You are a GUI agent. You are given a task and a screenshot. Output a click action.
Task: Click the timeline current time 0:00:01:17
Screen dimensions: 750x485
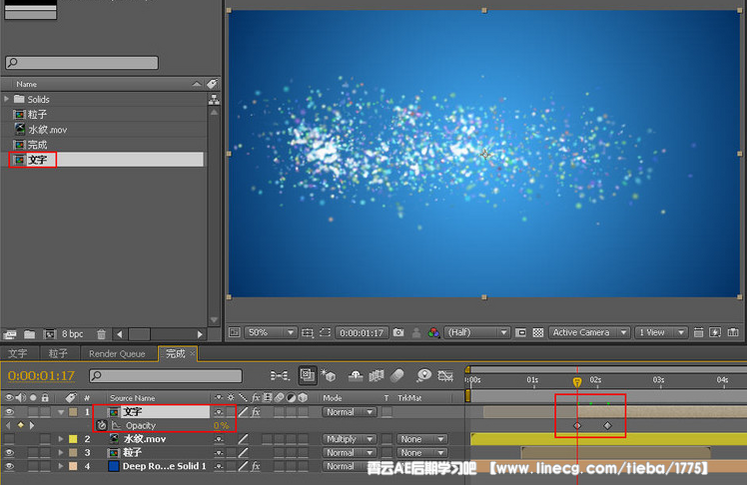41,376
